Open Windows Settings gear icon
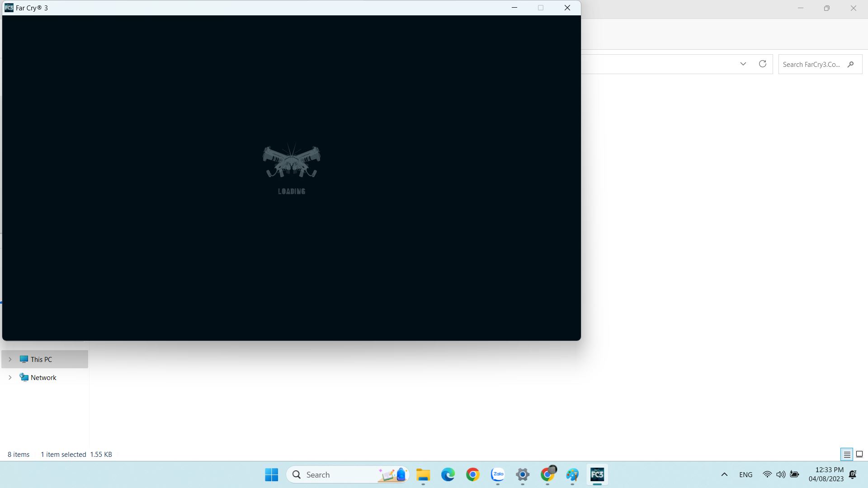 [x=522, y=474]
